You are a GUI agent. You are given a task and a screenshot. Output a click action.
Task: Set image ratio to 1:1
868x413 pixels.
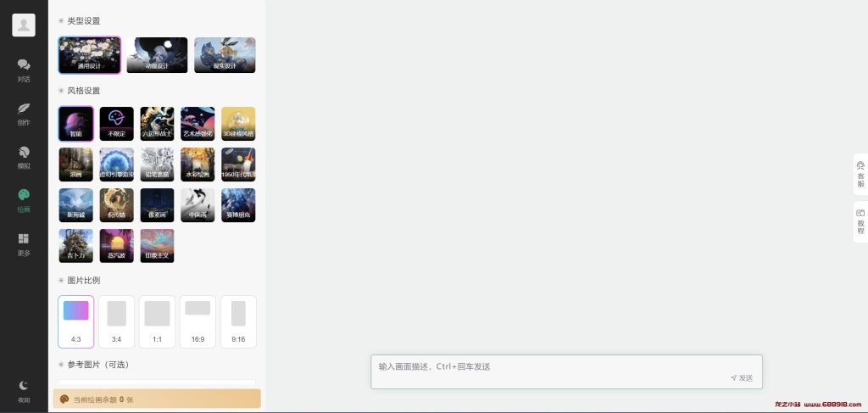coord(157,321)
